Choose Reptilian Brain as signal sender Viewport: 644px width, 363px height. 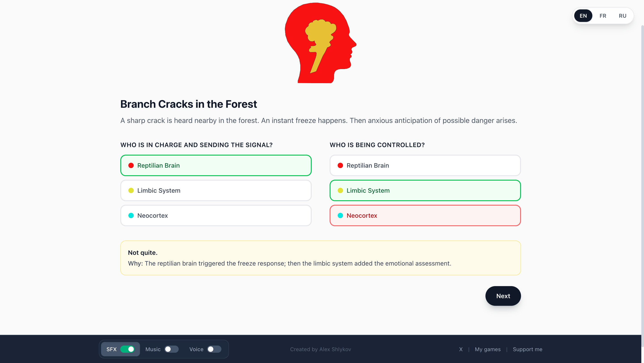click(216, 165)
